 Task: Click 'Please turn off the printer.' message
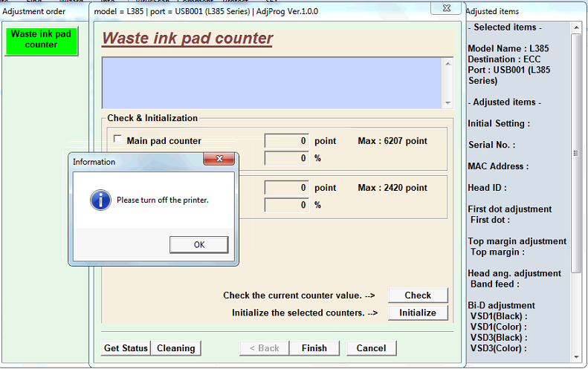(x=163, y=200)
